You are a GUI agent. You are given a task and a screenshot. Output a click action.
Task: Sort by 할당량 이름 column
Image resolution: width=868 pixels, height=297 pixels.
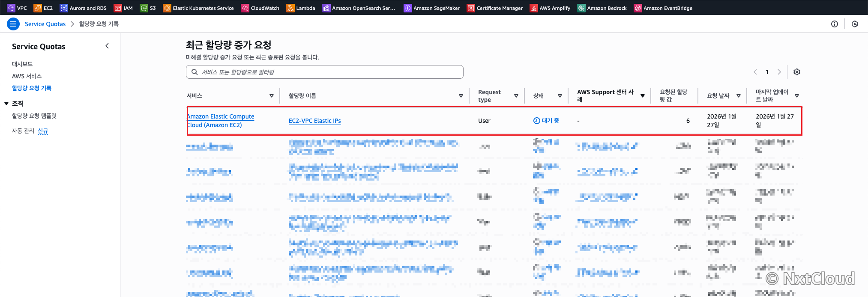click(x=461, y=96)
